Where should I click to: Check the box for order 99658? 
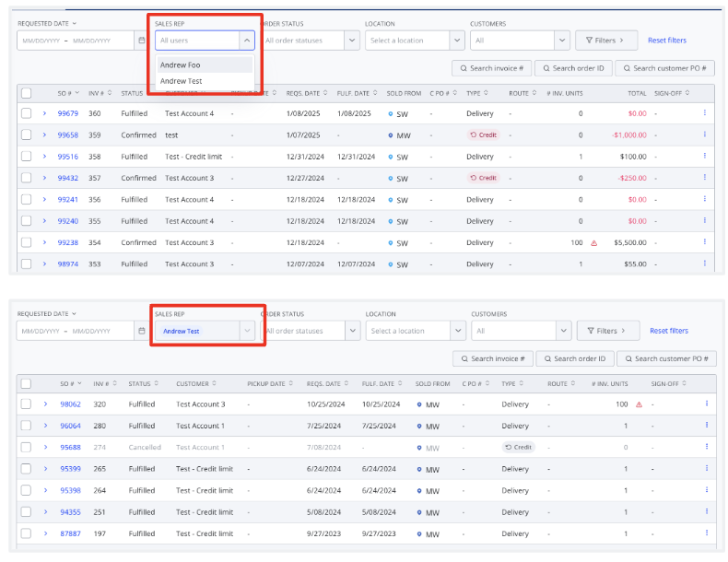pyautogui.click(x=27, y=135)
